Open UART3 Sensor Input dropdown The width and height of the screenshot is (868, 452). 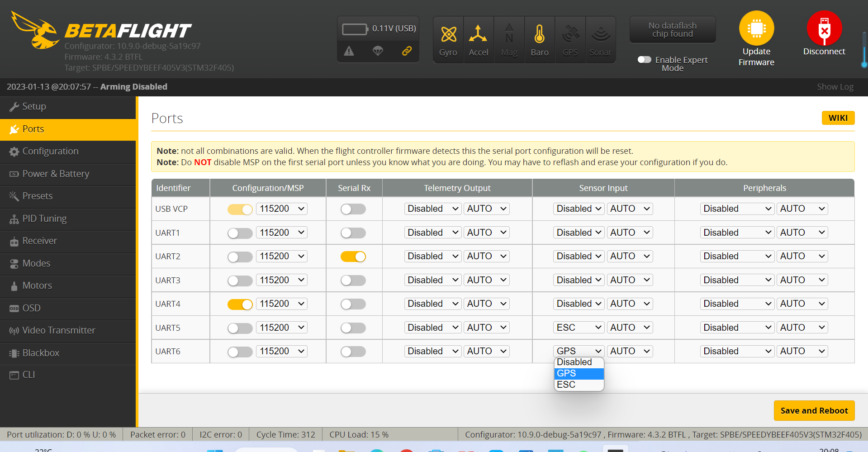579,280
